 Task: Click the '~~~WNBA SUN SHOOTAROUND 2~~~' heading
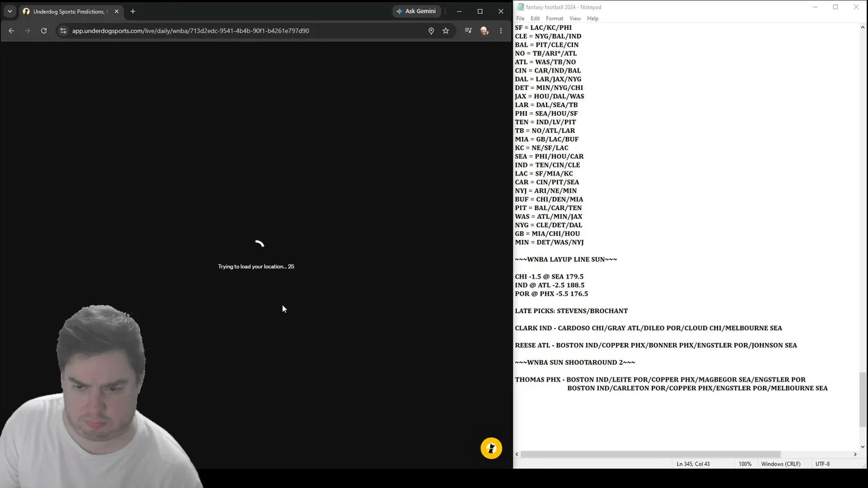click(575, 363)
